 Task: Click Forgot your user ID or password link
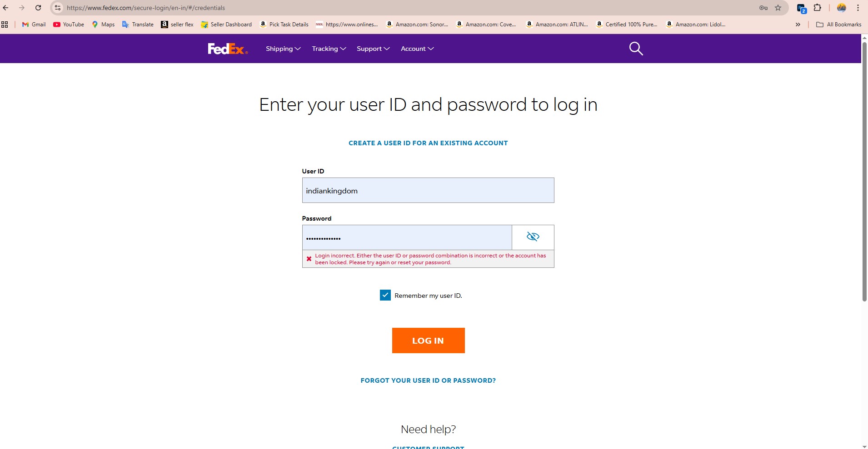[x=428, y=380]
